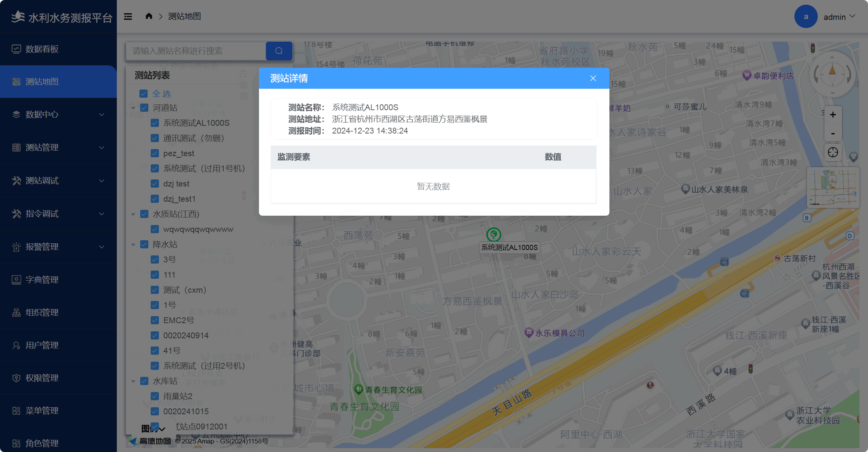The width and height of the screenshot is (868, 452).
Task: Toggle the EMC2号 station checkbox
Action: 155,320
